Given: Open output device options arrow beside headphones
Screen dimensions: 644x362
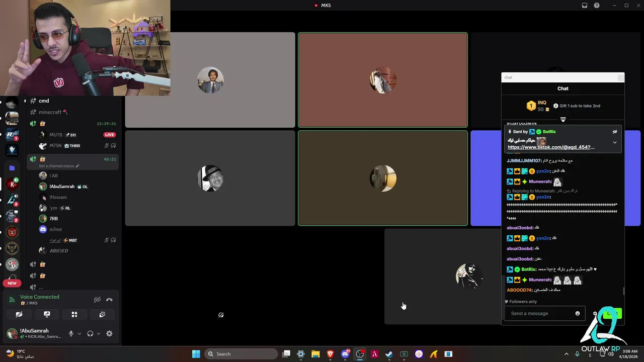Looking at the screenshot, I should [99, 333].
